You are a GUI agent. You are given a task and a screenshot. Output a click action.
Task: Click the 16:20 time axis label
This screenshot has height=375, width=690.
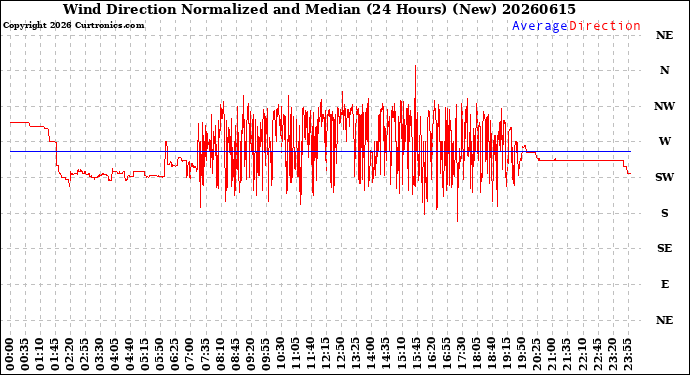coord(431,355)
